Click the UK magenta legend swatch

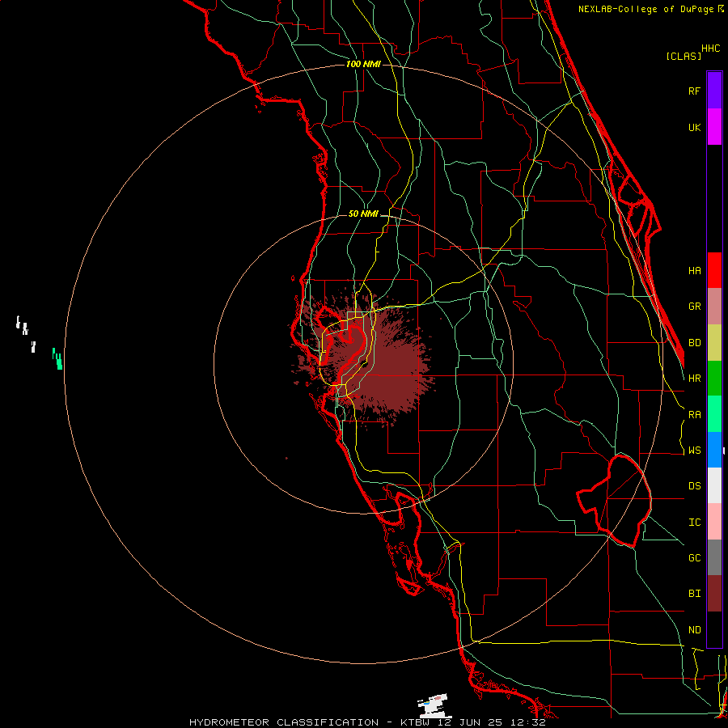click(x=714, y=127)
